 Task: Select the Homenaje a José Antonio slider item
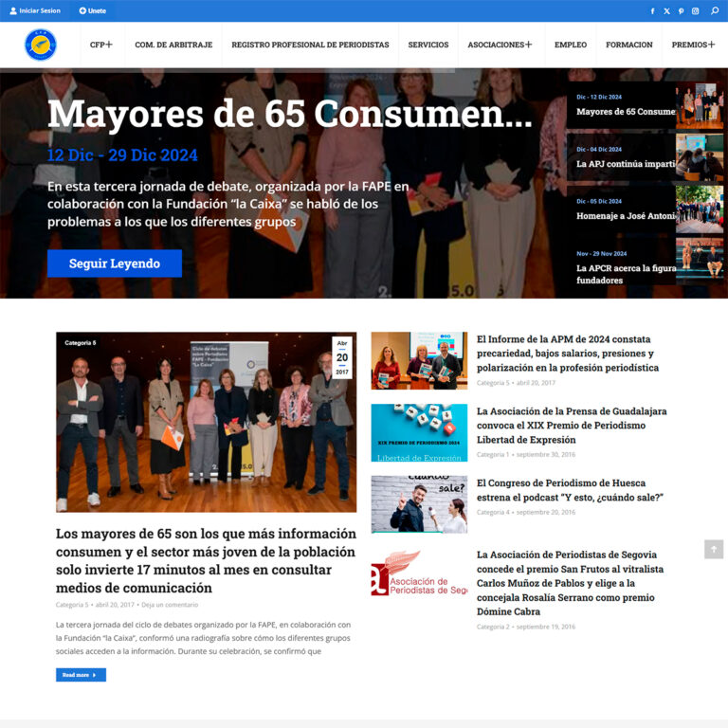click(x=626, y=215)
